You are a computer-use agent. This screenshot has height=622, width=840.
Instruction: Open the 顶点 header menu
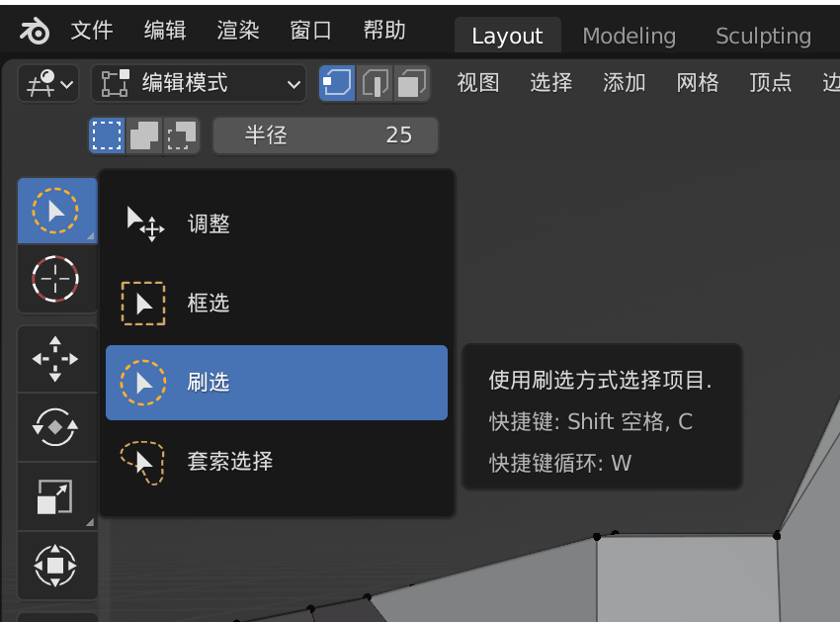771,83
